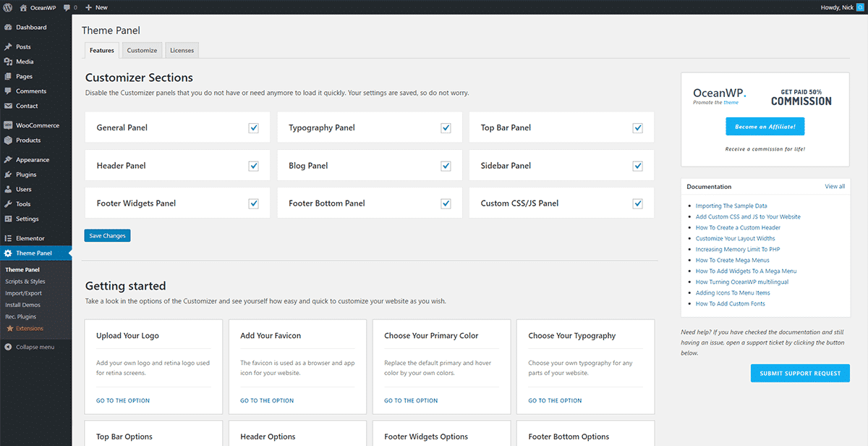Open the Extensions submenu item
The image size is (868, 446).
30,329
